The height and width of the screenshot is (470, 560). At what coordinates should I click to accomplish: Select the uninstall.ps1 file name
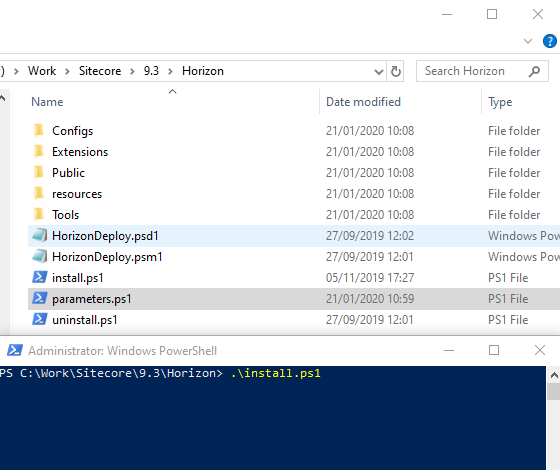[x=85, y=320]
